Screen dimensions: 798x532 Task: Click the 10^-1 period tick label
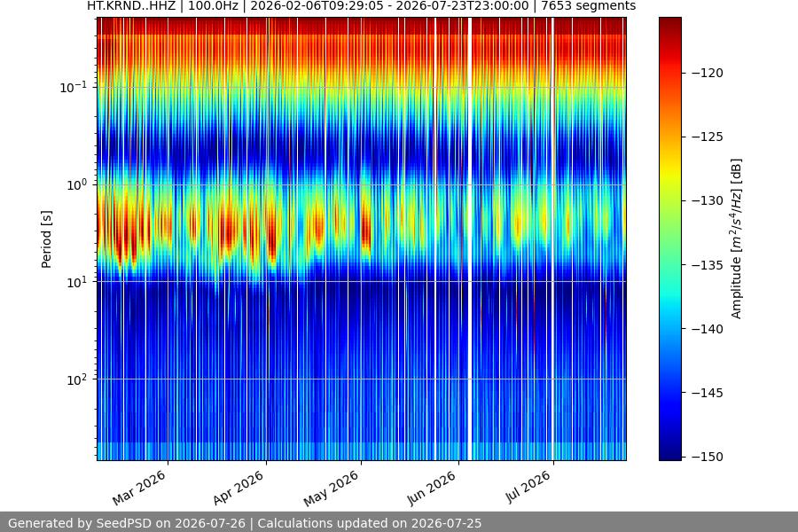click(73, 87)
